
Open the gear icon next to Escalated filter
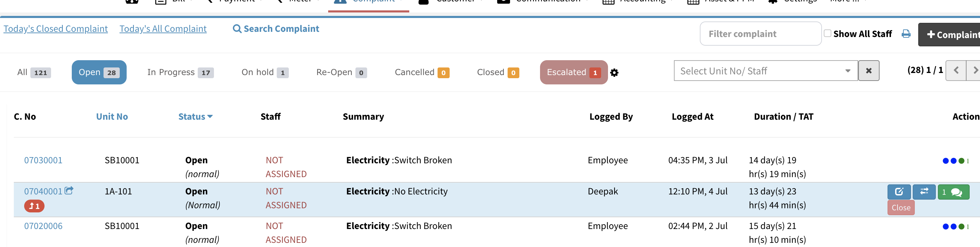(x=616, y=73)
